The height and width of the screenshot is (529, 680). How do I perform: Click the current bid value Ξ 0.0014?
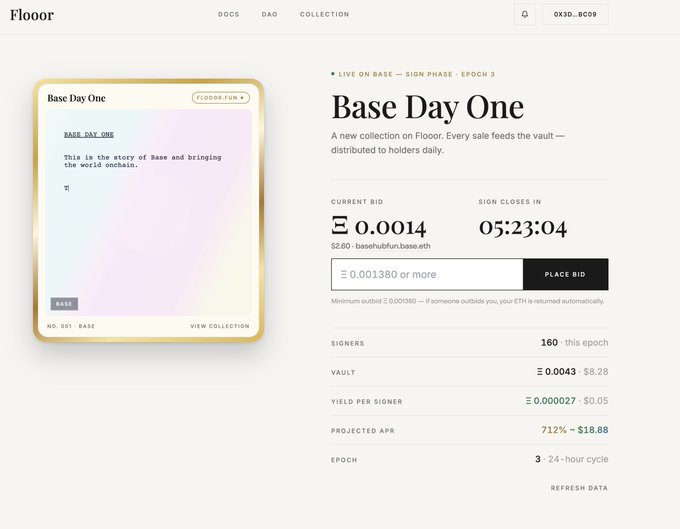point(379,226)
